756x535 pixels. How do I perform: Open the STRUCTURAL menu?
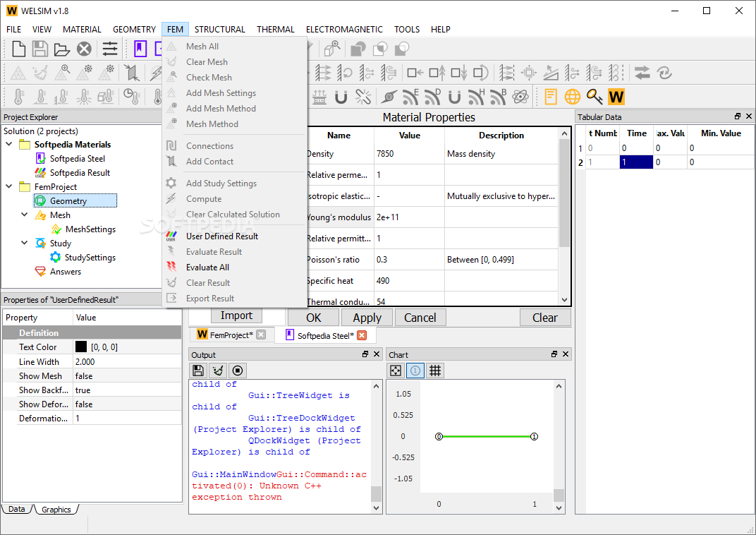(220, 30)
